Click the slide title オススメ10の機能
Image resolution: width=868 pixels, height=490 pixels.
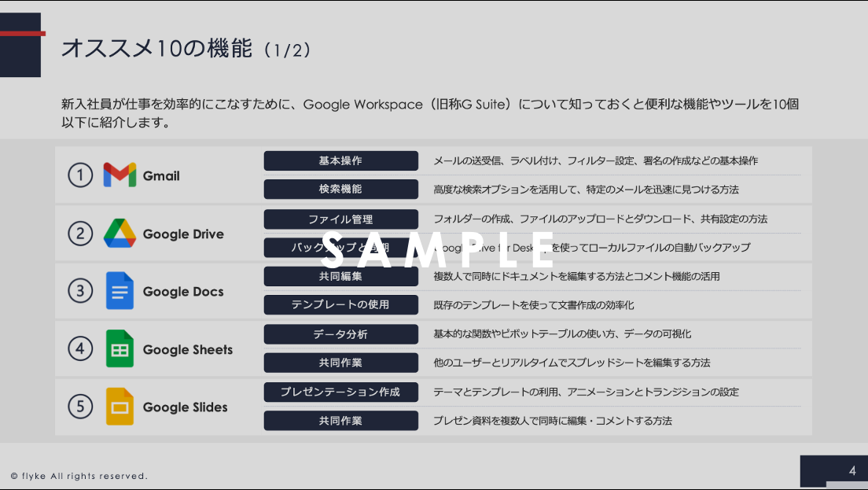pos(157,49)
